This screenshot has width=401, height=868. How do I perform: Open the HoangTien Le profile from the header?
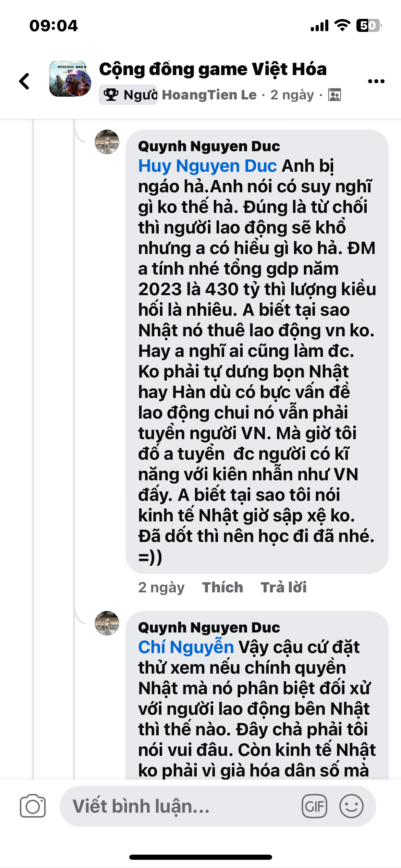click(x=209, y=95)
